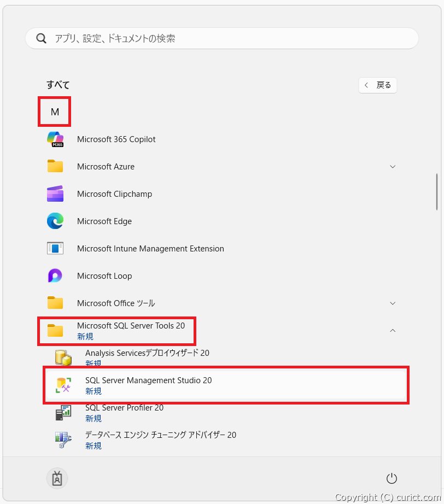This screenshot has width=444, height=504.
Task: Select Microsoft SQL Server Tools 20 label
Action: coord(131,326)
